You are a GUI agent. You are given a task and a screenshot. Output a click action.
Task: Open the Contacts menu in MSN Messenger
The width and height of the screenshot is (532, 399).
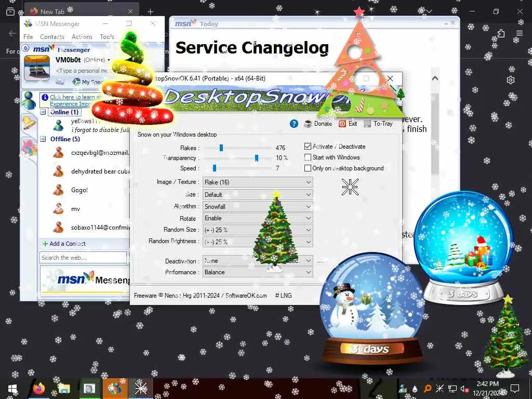pyautogui.click(x=52, y=37)
